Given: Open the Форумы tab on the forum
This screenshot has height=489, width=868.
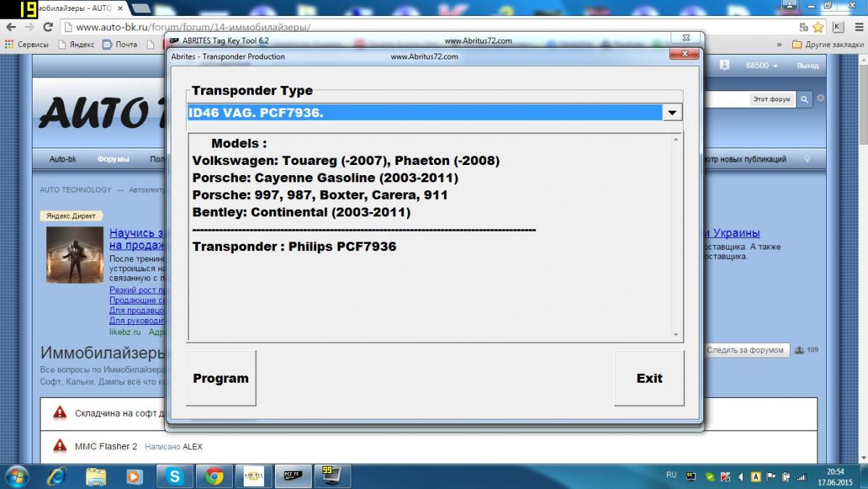Looking at the screenshot, I should (113, 159).
